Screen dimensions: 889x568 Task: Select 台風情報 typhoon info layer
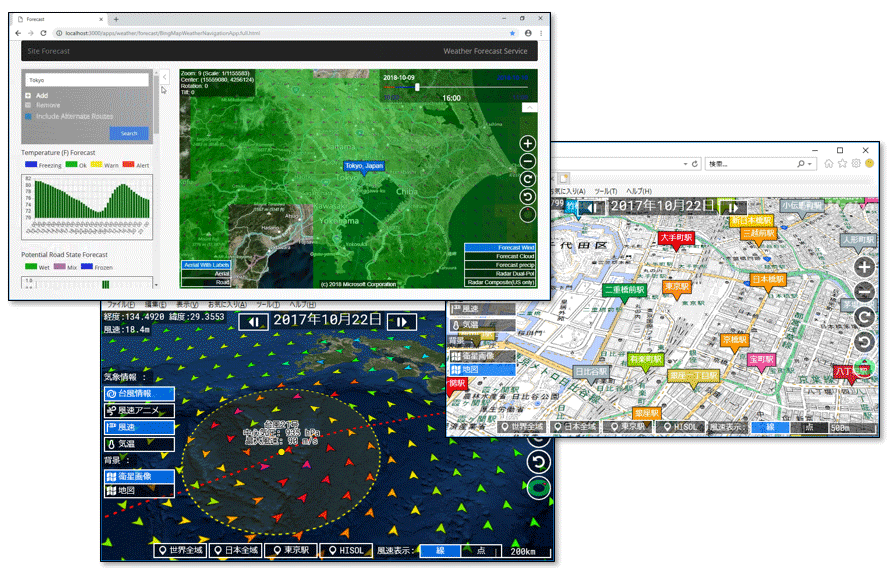pos(139,394)
